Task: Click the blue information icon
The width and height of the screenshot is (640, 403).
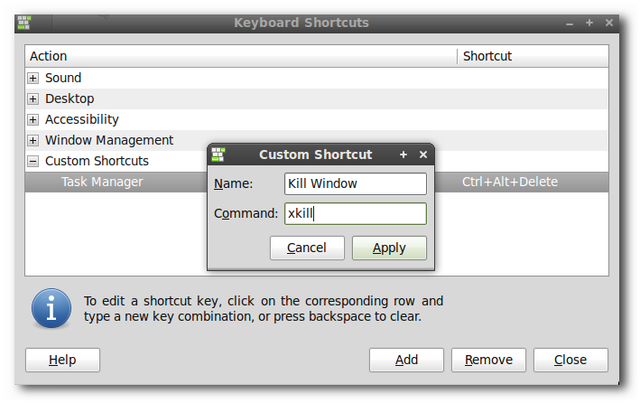Action: (52, 308)
